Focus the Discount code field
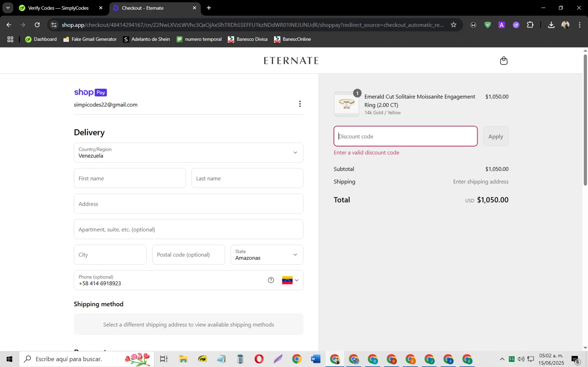The width and height of the screenshot is (588, 367). [x=406, y=136]
